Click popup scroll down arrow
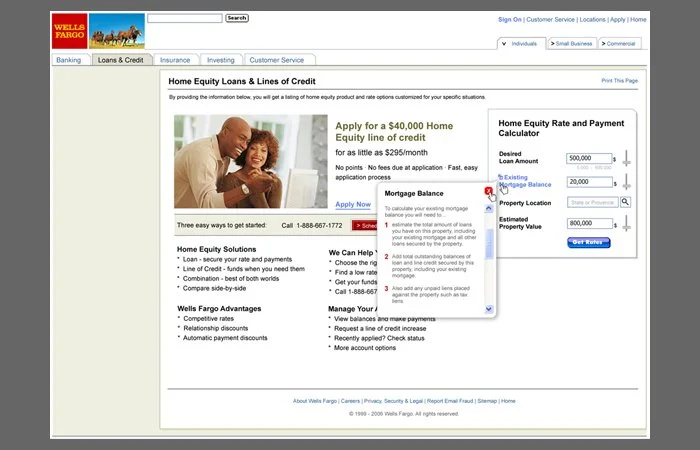 point(489,309)
